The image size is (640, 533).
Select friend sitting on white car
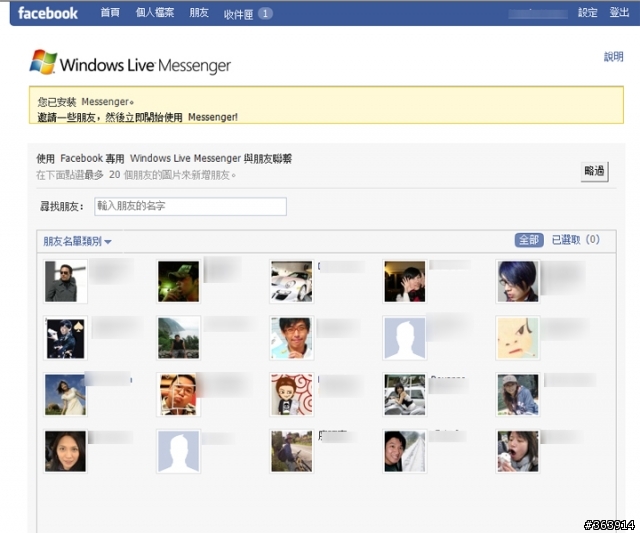[404, 395]
